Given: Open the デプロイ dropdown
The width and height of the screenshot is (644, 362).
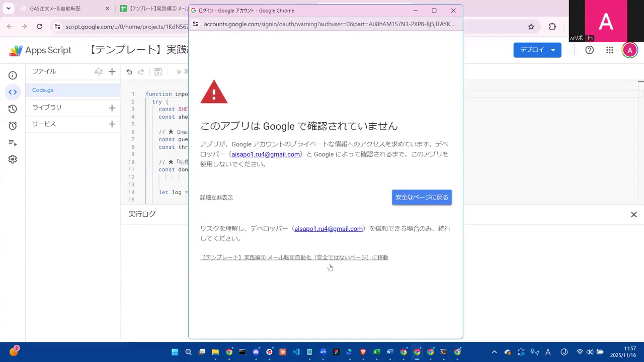Looking at the screenshot, I should (537, 50).
